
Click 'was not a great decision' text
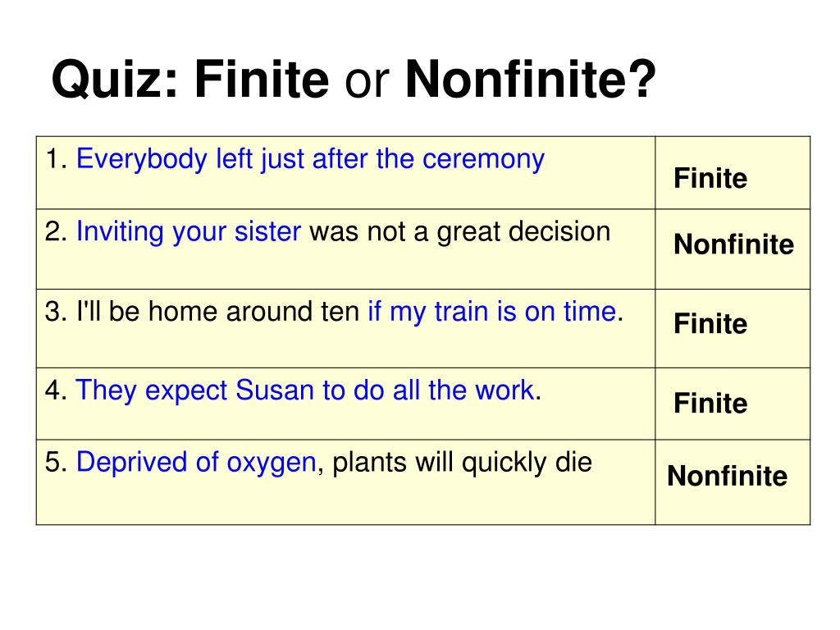(459, 232)
